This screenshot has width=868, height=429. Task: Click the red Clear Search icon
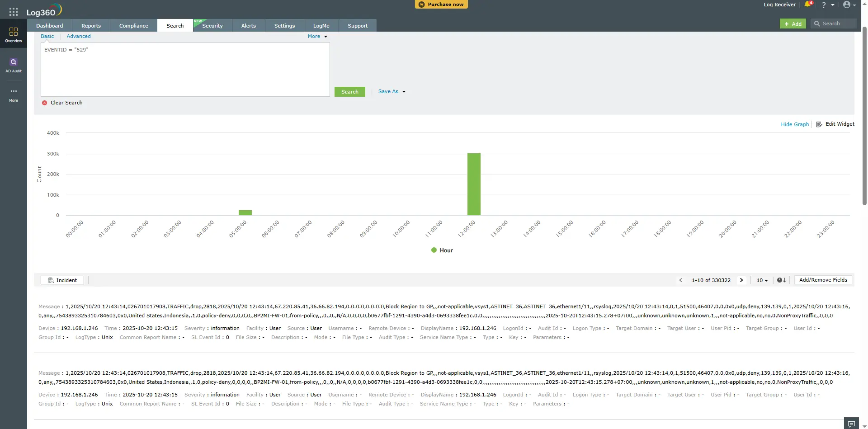pyautogui.click(x=44, y=103)
